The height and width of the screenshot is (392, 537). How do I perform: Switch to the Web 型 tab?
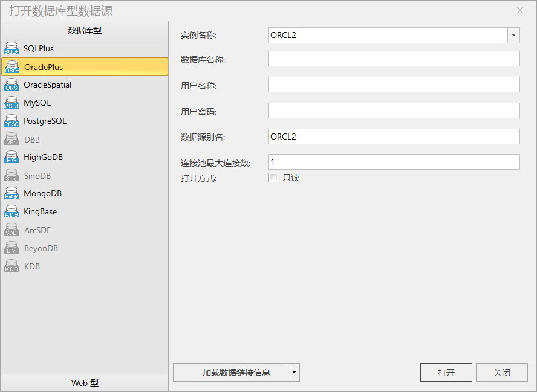pyautogui.click(x=85, y=383)
